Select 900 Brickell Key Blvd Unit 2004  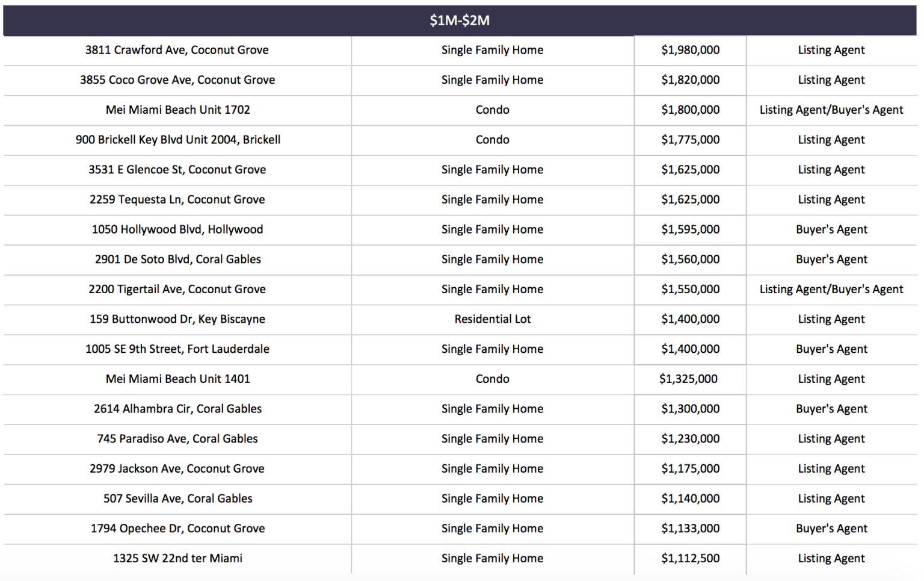(177, 140)
